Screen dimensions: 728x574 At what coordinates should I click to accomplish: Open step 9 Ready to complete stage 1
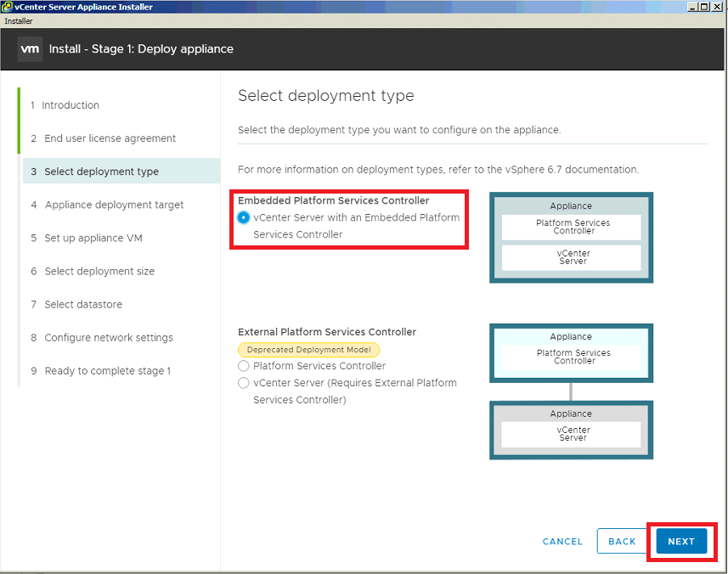click(x=101, y=371)
